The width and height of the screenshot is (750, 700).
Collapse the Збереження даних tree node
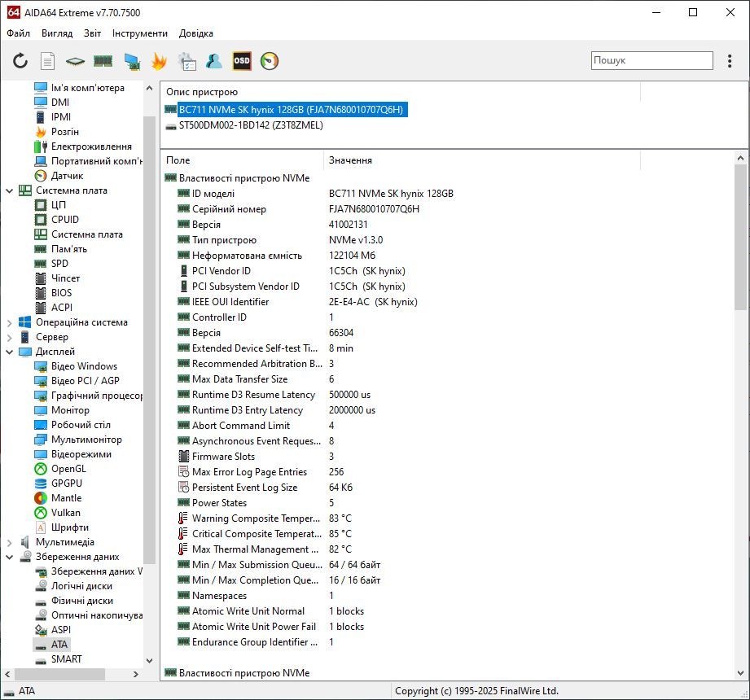tap(9, 557)
